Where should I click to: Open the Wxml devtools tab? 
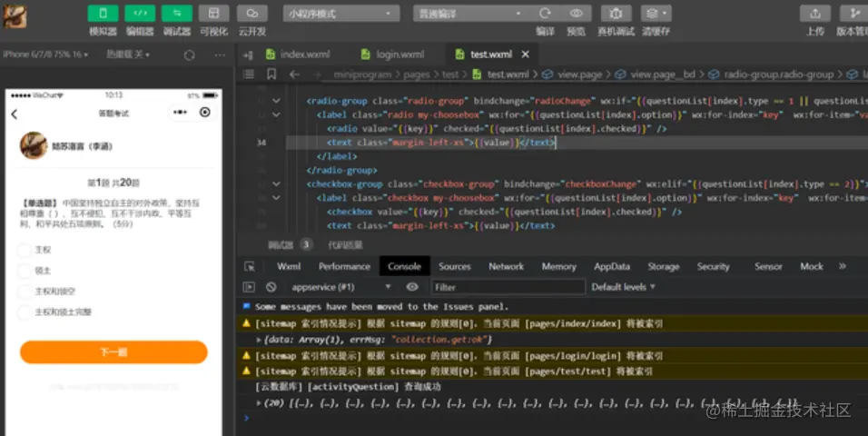coord(289,266)
